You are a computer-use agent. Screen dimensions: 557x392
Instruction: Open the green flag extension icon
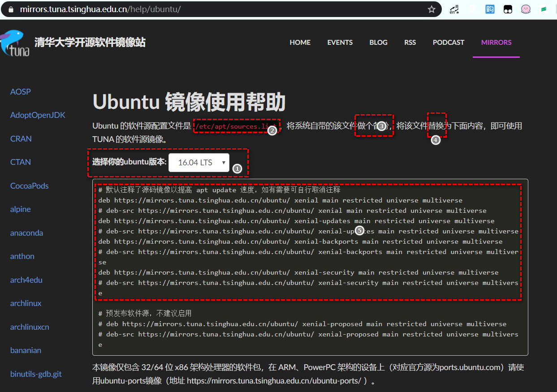pyautogui.click(x=544, y=9)
